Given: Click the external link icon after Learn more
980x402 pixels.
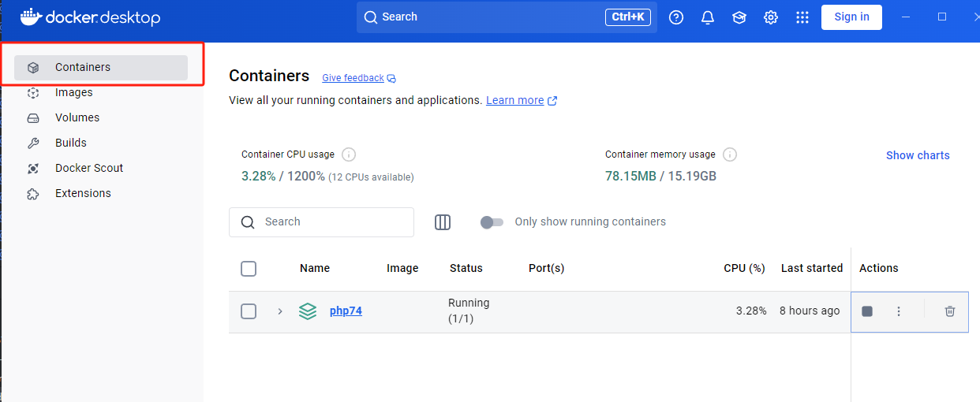Looking at the screenshot, I should pos(552,101).
